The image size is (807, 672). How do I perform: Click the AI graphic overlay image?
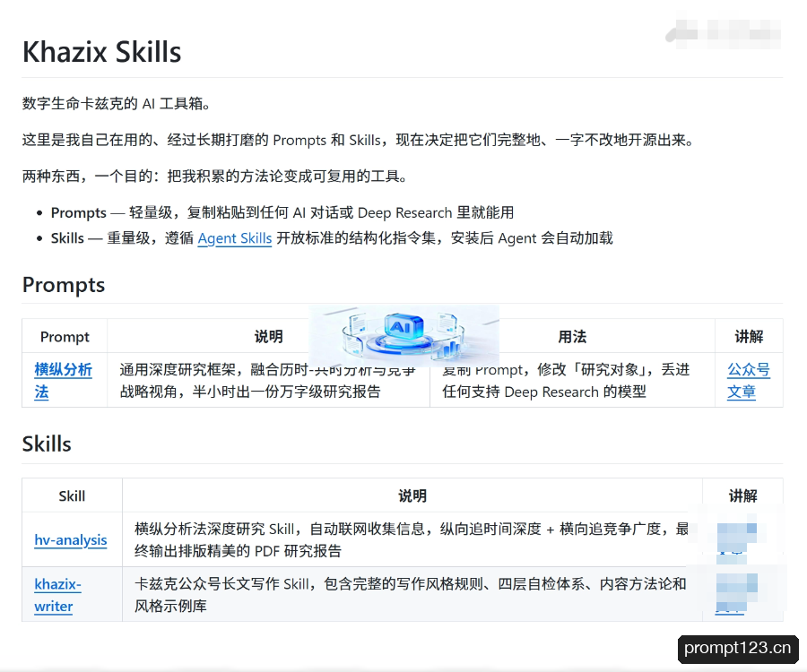[x=404, y=335]
